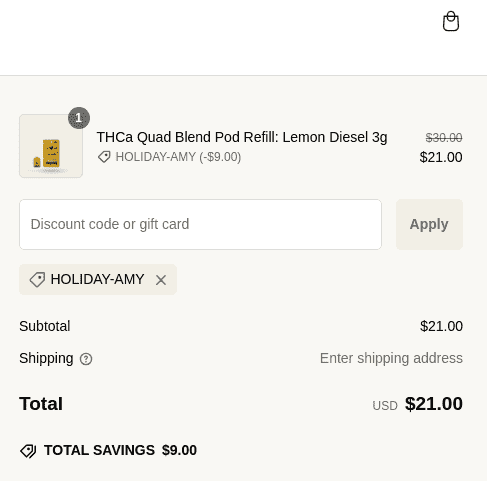The image size is (487, 481).
Task: Click the Total Savings tags icon
Action: [x=28, y=451]
